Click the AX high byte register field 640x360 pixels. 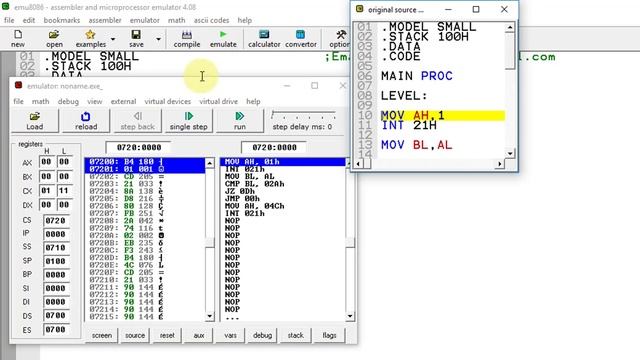[47, 162]
